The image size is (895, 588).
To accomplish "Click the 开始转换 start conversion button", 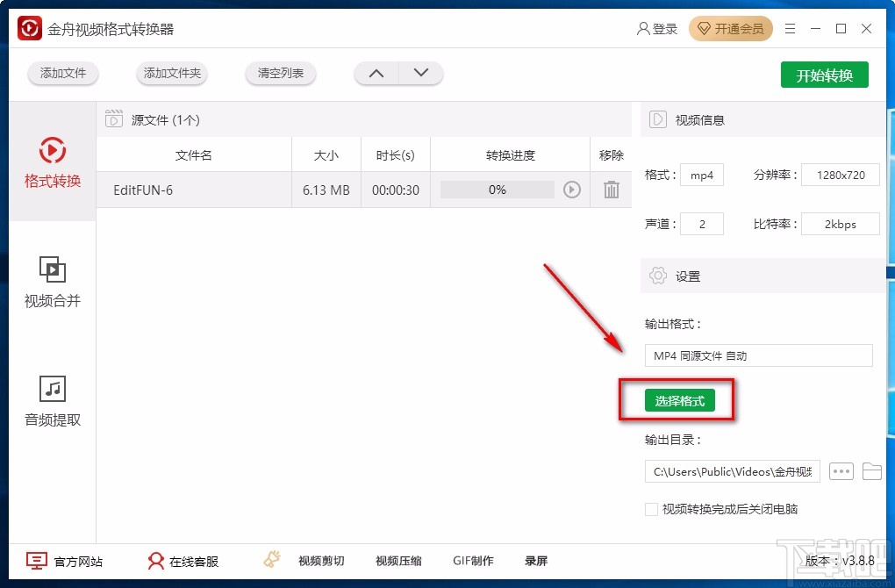I will click(x=823, y=75).
